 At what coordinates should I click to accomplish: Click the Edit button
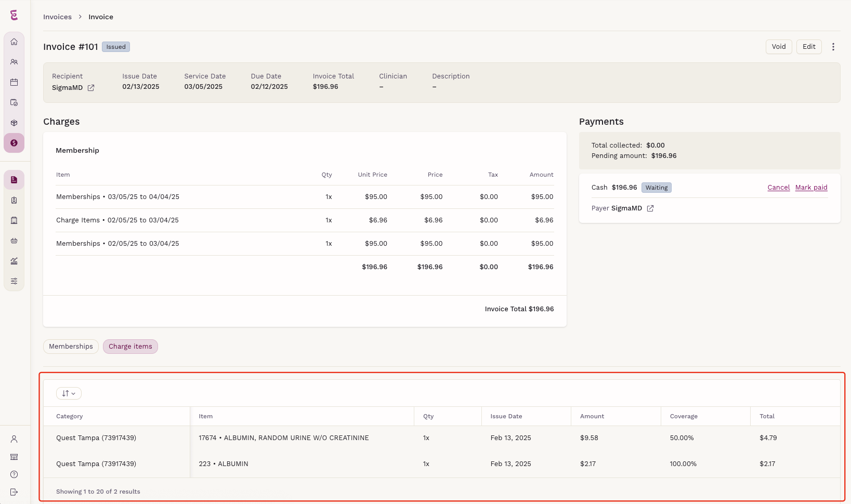(x=809, y=47)
